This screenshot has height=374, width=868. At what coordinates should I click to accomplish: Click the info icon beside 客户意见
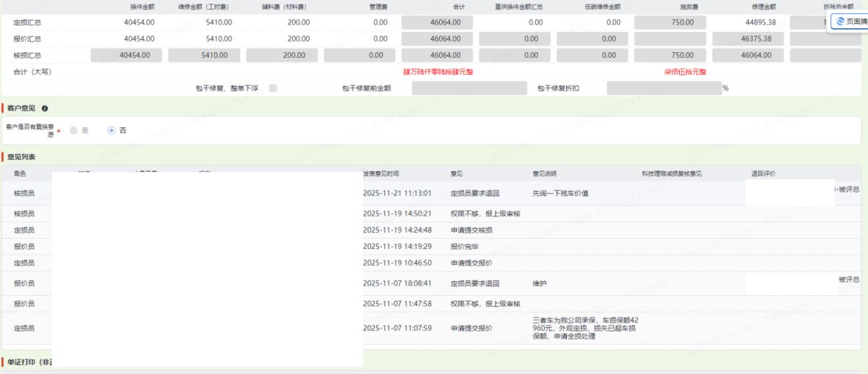(45, 109)
